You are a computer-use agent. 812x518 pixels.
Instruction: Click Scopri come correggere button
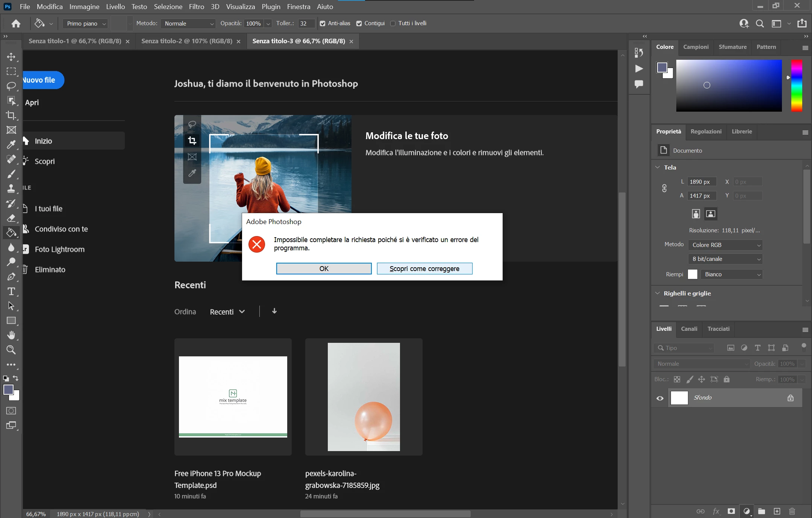(x=424, y=269)
